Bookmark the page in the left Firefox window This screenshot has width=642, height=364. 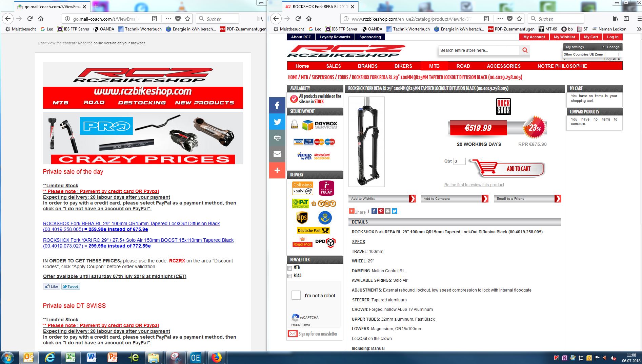coord(187,19)
